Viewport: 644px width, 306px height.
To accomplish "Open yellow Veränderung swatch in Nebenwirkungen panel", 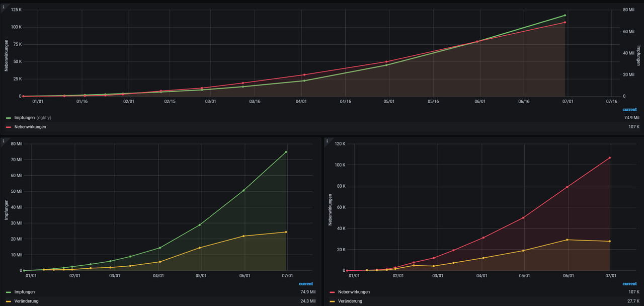I will pos(333,301).
